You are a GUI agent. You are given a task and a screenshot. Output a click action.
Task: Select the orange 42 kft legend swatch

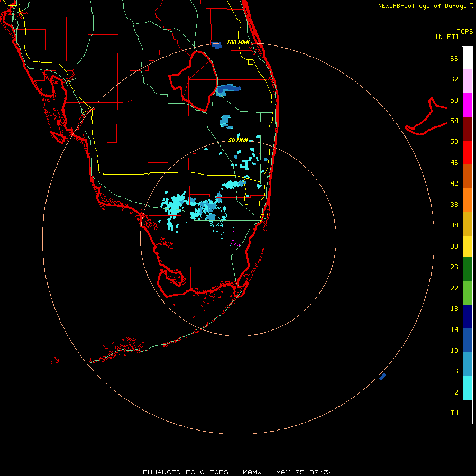pyautogui.click(x=467, y=200)
